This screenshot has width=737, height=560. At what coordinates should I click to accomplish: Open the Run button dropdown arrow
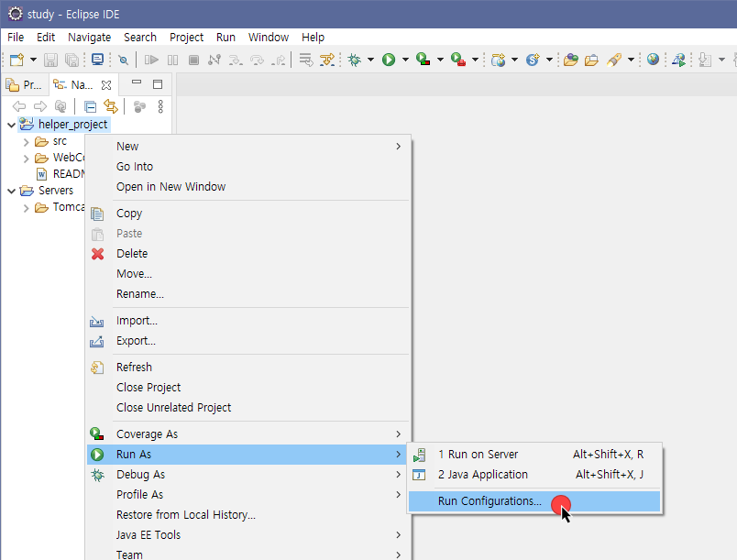[x=405, y=60]
